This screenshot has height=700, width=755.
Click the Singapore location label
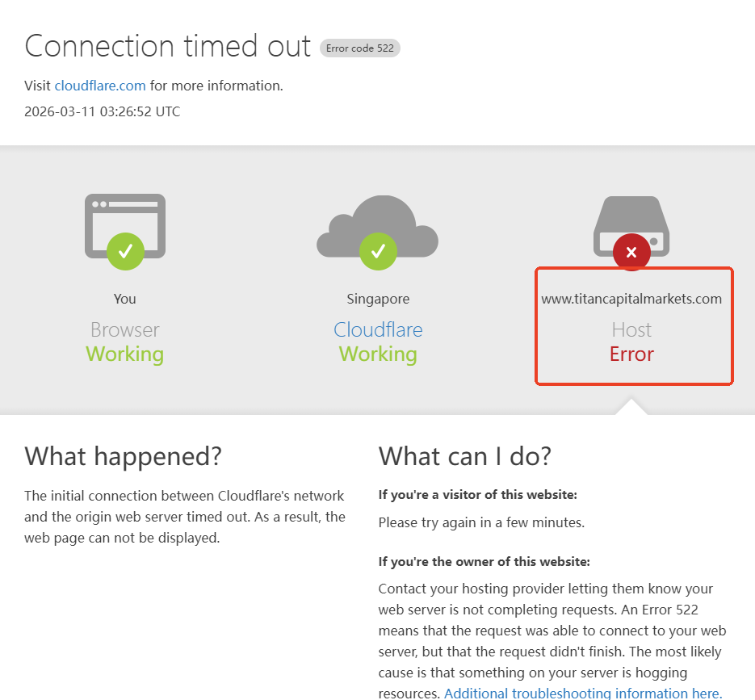(378, 299)
